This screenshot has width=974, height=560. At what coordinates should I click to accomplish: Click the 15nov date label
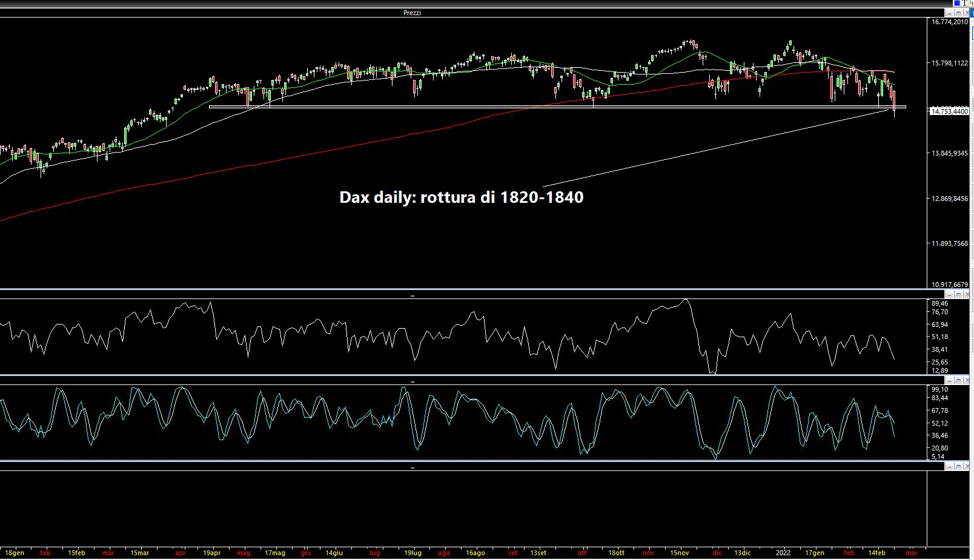[x=680, y=553]
